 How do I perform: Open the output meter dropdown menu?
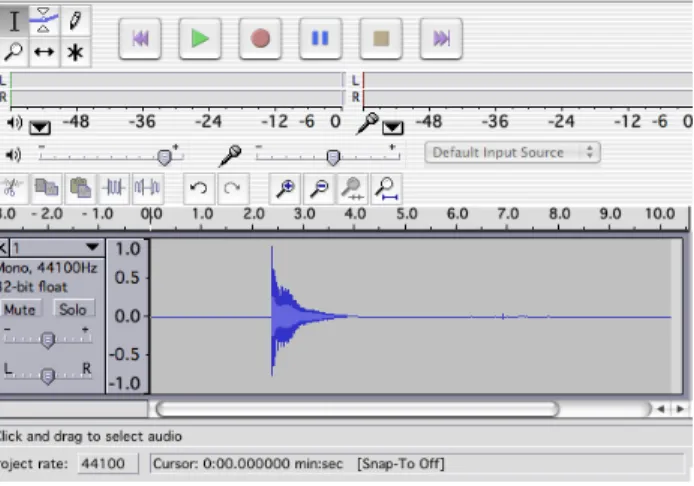click(x=40, y=128)
